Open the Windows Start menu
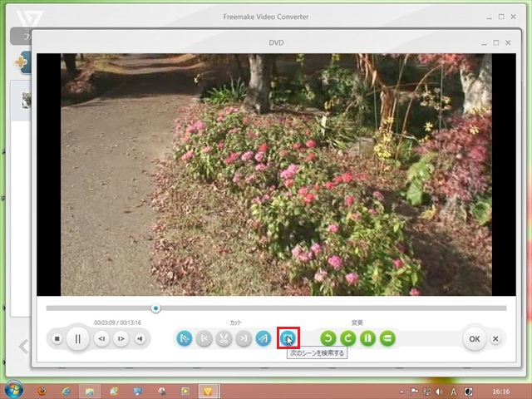 coord(14,390)
